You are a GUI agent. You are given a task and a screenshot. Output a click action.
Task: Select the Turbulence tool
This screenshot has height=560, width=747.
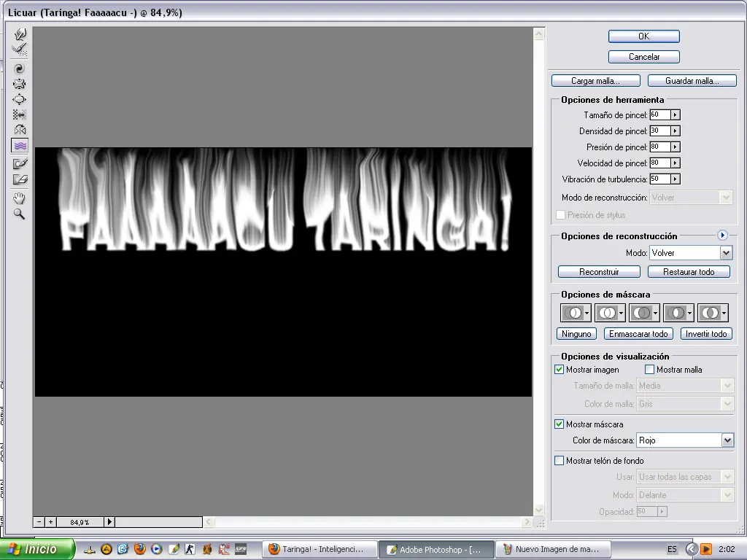(20, 146)
